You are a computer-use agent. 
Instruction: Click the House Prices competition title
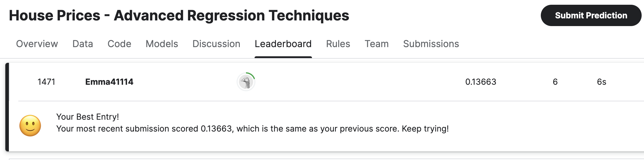(x=179, y=15)
